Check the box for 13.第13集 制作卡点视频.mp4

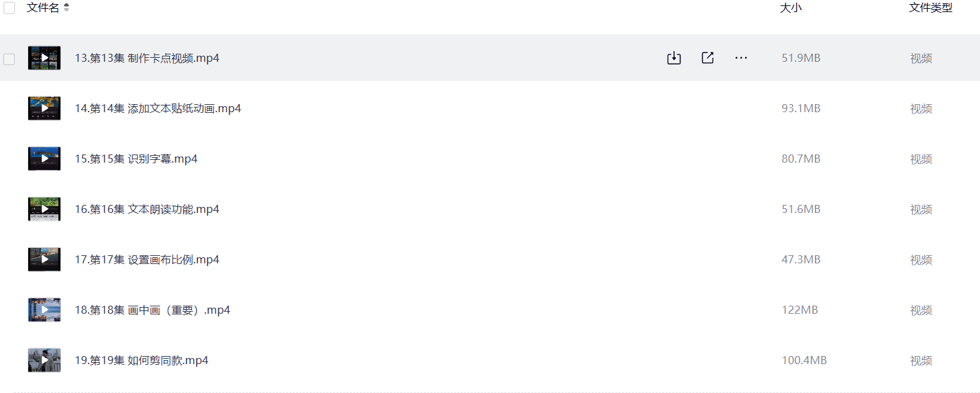(9, 59)
